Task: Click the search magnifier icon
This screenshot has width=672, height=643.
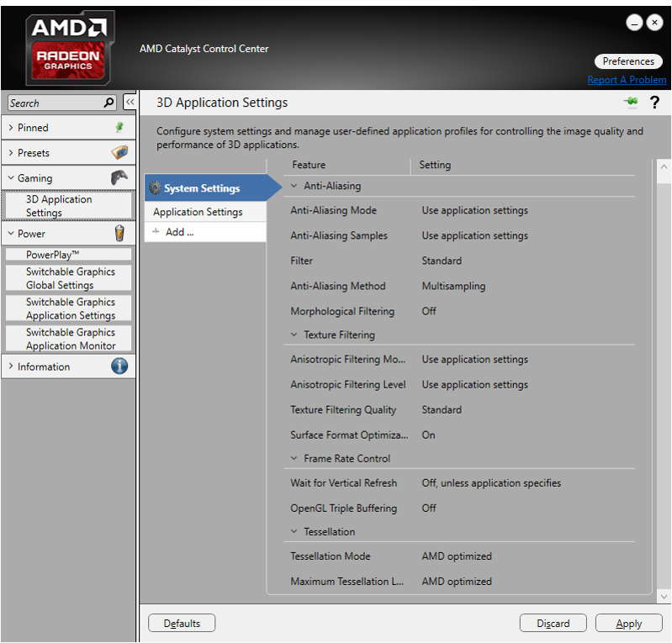Action: 108,103
